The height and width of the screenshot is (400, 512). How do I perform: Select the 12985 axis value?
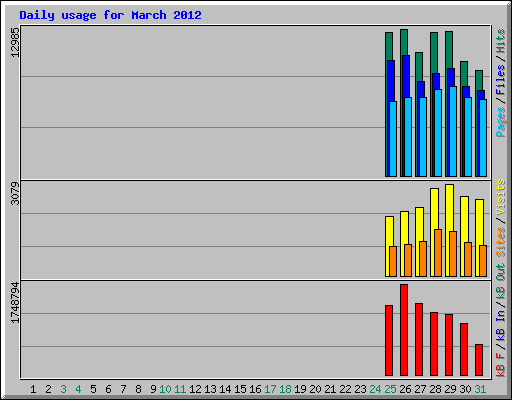[x=15, y=42]
